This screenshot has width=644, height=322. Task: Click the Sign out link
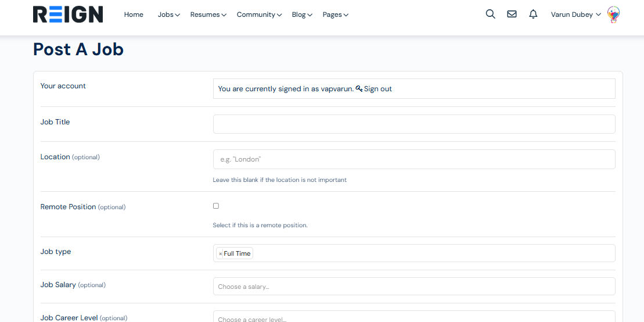tap(378, 89)
